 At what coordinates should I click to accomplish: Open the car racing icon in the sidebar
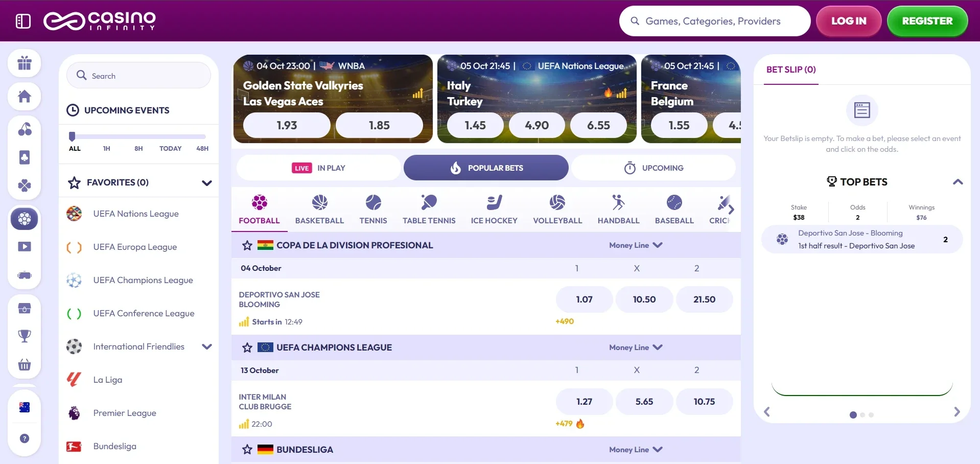coord(25,275)
